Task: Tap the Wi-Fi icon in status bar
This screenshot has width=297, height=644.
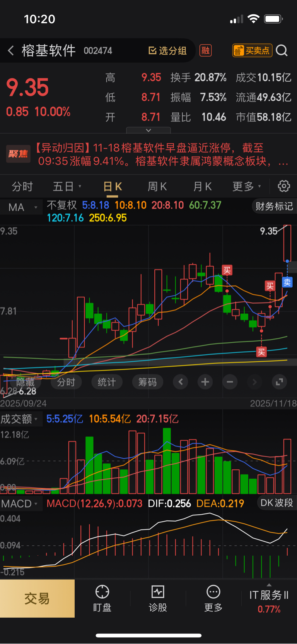Action: 253,19
